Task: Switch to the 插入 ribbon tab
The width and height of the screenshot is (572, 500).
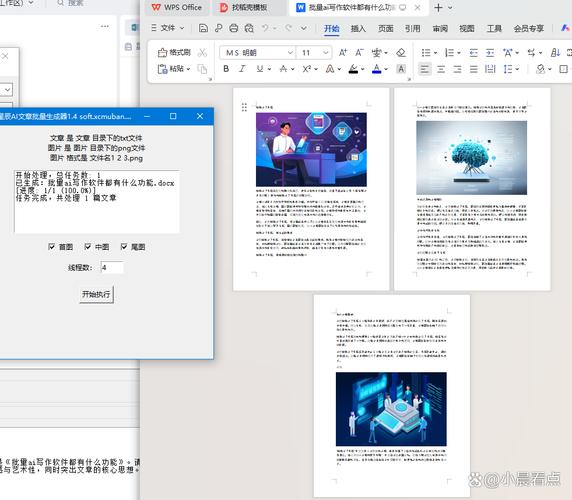Action: (x=358, y=28)
